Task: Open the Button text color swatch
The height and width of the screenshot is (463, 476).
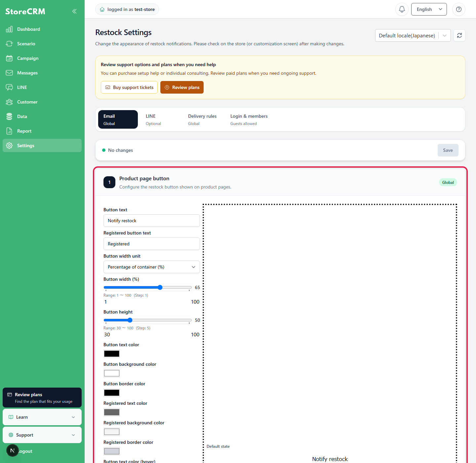Action: click(x=112, y=354)
